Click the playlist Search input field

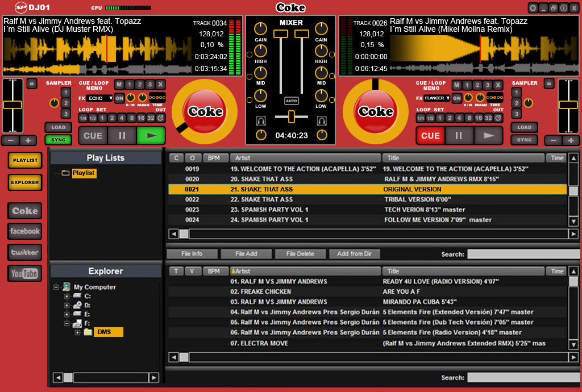coord(523,254)
